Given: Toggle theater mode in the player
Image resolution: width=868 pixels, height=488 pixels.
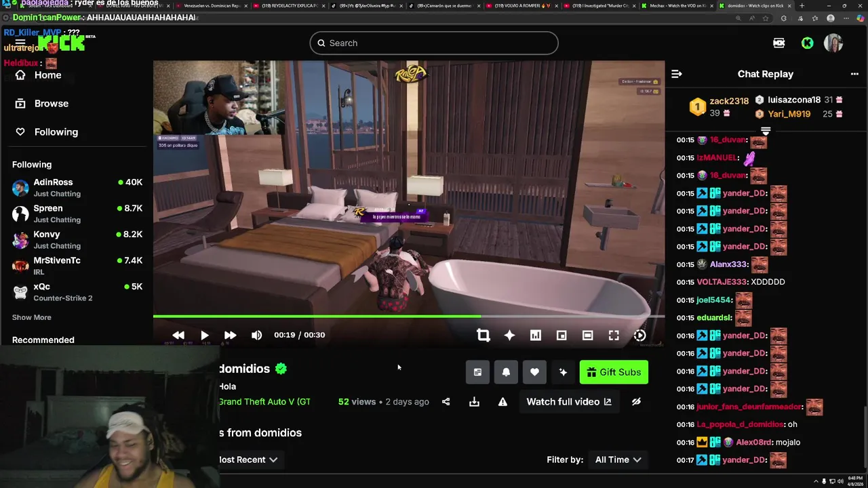Looking at the screenshot, I should point(587,335).
